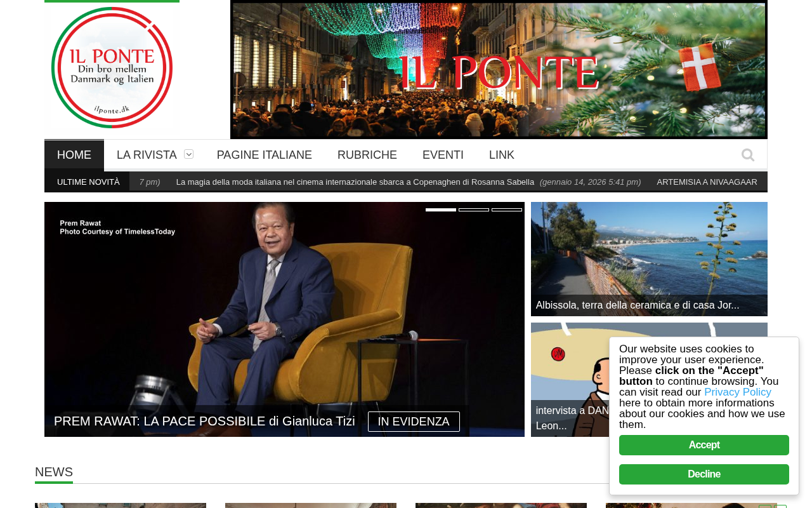The image size is (812, 508).
Task: Open the Privacy Policy link
Action: click(738, 392)
